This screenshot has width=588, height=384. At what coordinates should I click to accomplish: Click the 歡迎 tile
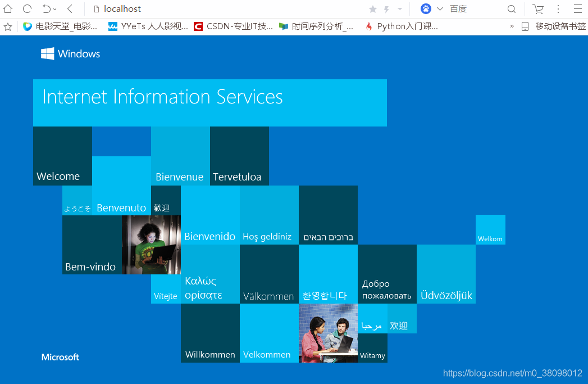point(166,201)
